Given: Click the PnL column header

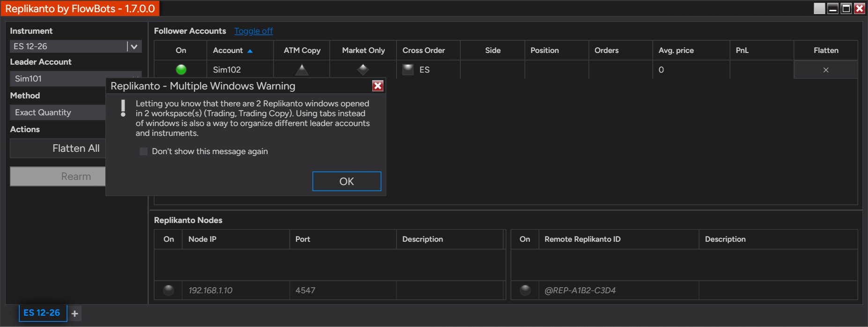Looking at the screenshot, I should click(762, 51).
